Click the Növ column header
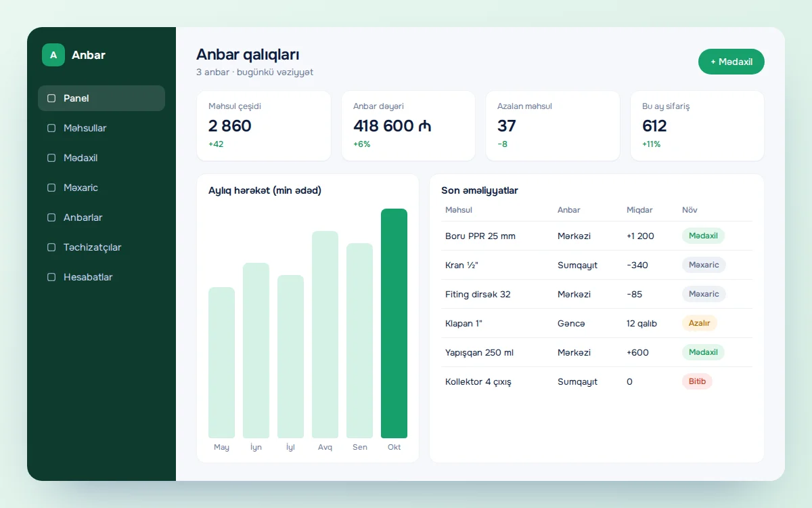 point(690,210)
